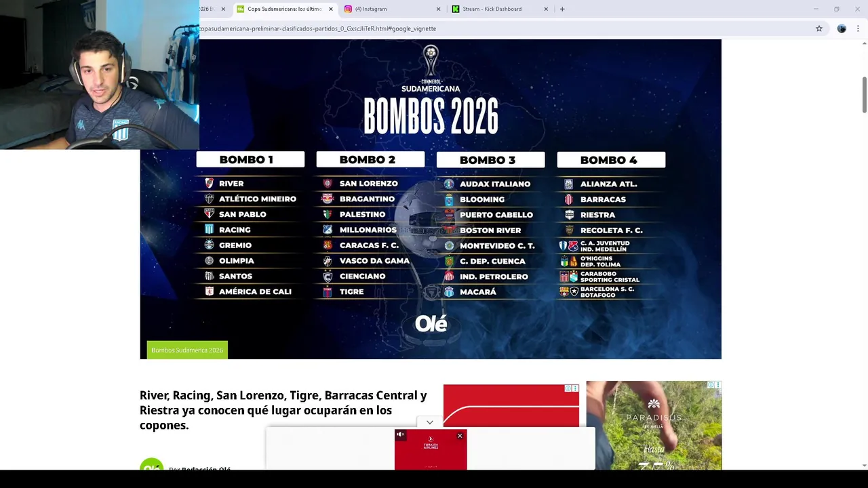Click the BOMBO 4 header
The height and width of the screenshot is (488, 868).
tap(611, 160)
